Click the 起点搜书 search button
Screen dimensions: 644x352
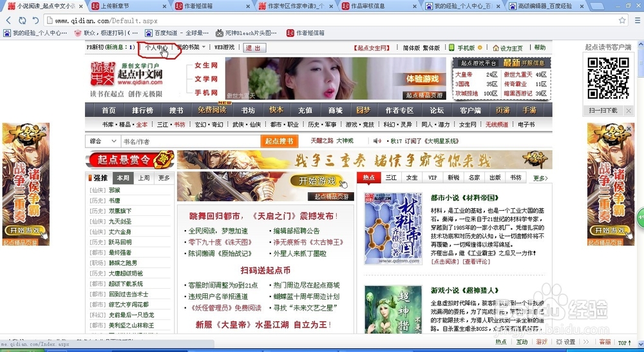(279, 141)
